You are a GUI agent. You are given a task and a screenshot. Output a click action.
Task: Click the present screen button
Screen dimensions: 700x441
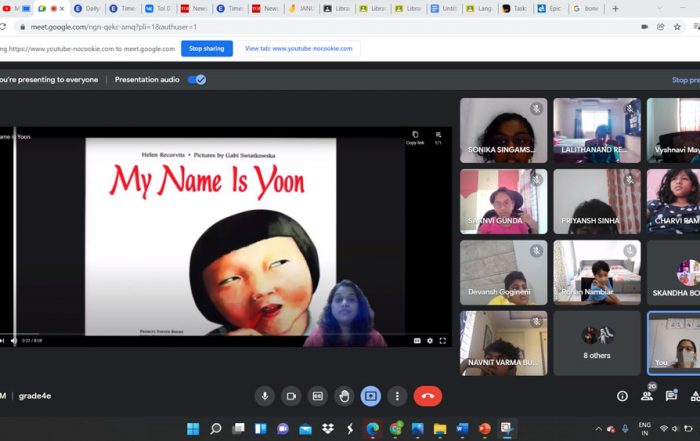coord(371,396)
